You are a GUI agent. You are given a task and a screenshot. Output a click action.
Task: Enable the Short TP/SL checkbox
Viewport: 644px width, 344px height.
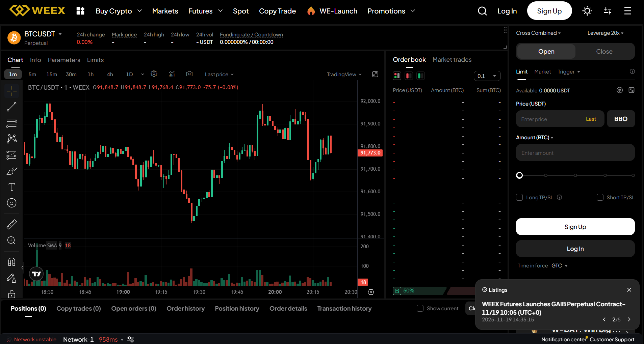[x=600, y=197]
